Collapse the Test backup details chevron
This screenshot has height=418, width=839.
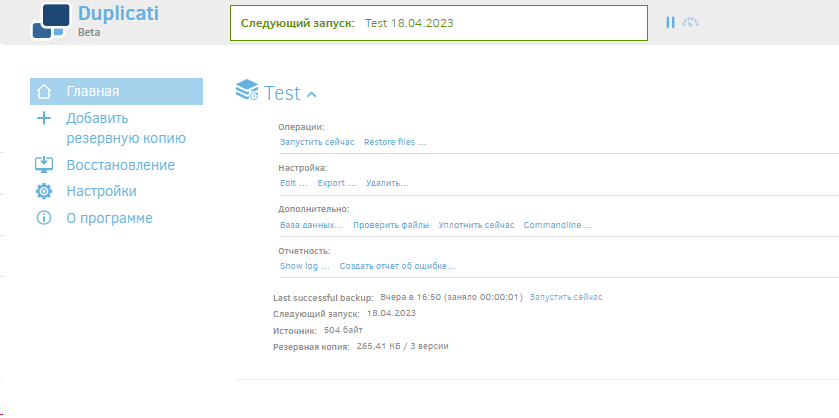[311, 95]
